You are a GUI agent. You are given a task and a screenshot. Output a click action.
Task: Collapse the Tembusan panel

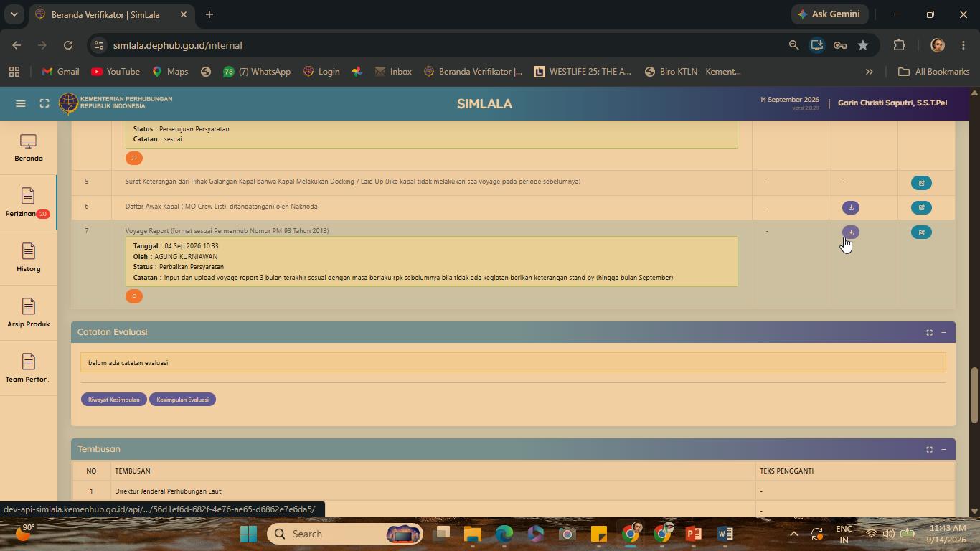[x=943, y=449]
